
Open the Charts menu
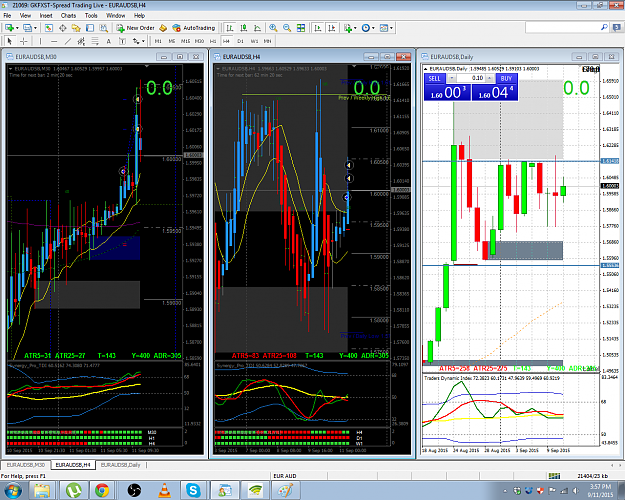click(x=68, y=16)
